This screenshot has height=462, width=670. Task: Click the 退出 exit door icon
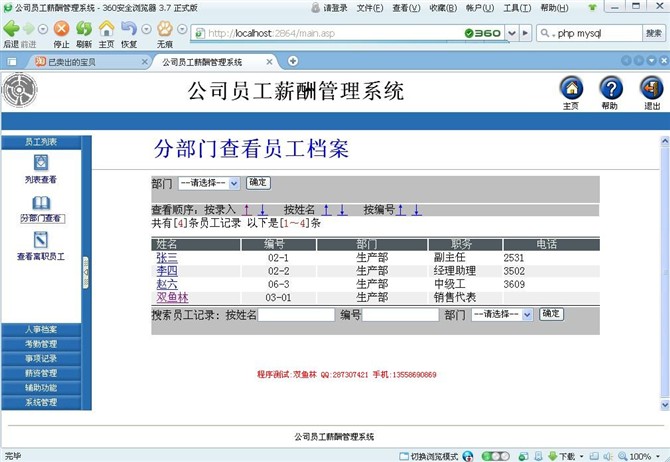click(x=651, y=88)
